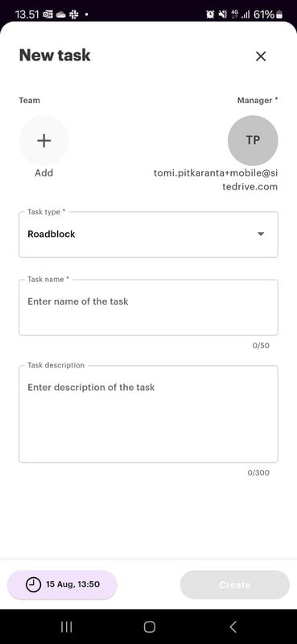
Task: Select the TP manager avatar
Action: click(x=253, y=140)
